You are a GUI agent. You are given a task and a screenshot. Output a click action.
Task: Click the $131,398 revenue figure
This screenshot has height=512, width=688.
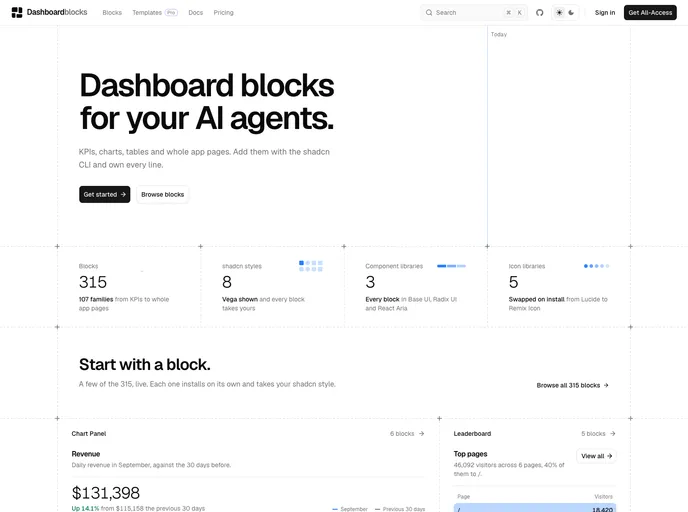click(x=106, y=493)
